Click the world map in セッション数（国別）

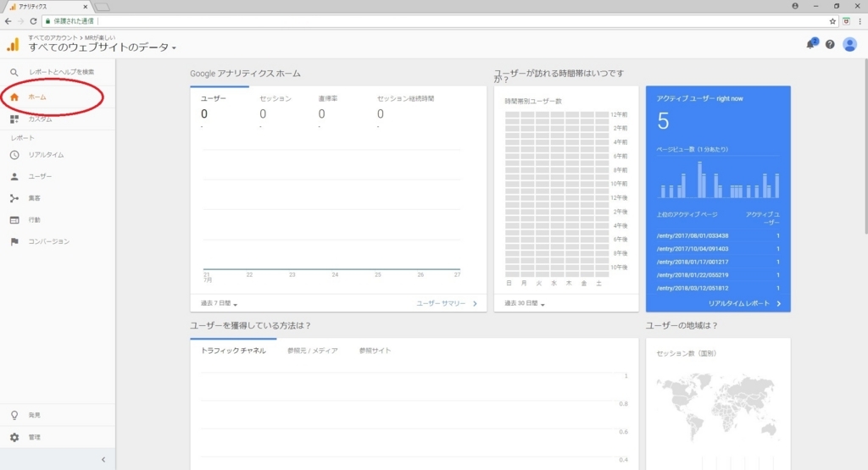coord(718,406)
